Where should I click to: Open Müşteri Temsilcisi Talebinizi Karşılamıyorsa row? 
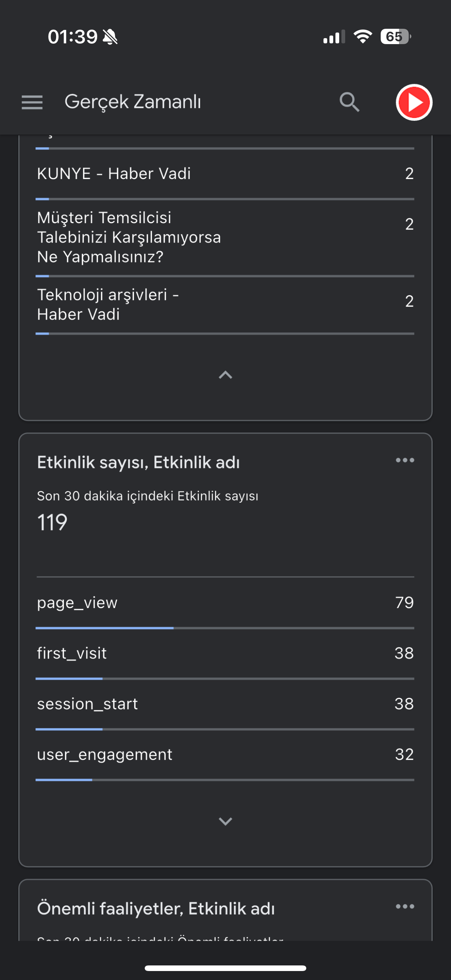click(x=225, y=238)
